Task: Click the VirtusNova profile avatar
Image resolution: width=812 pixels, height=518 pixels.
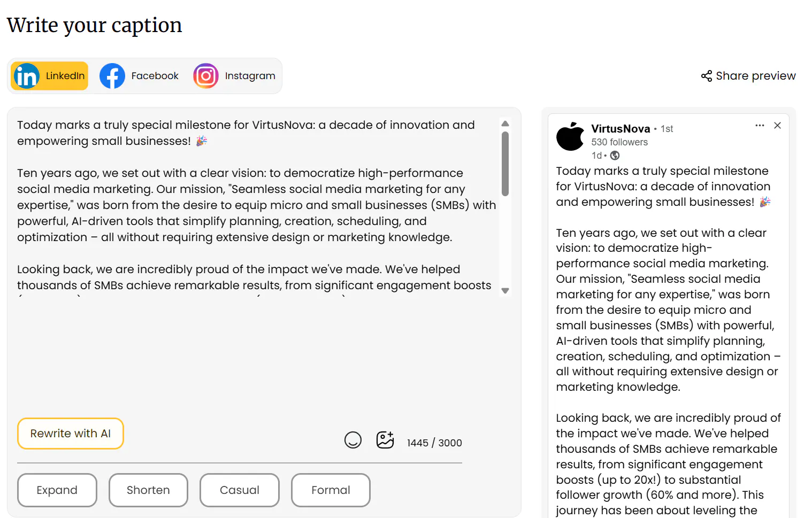Action: 570,136
